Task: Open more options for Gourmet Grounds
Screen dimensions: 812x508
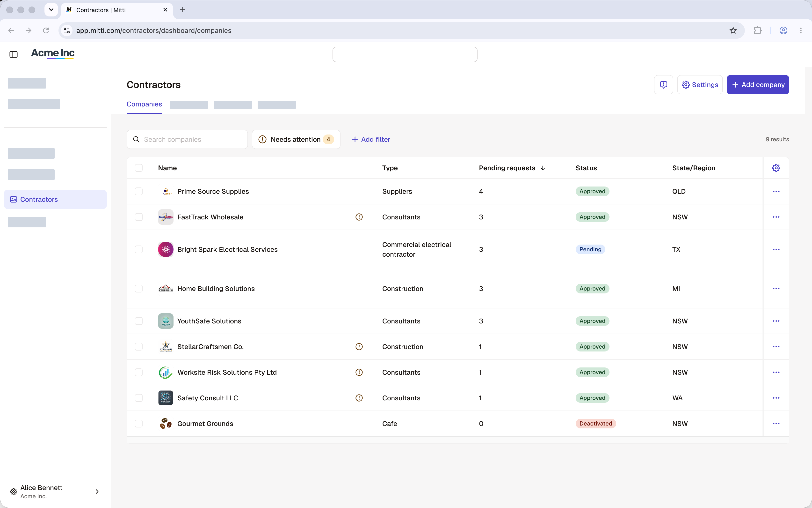Action: (x=776, y=424)
